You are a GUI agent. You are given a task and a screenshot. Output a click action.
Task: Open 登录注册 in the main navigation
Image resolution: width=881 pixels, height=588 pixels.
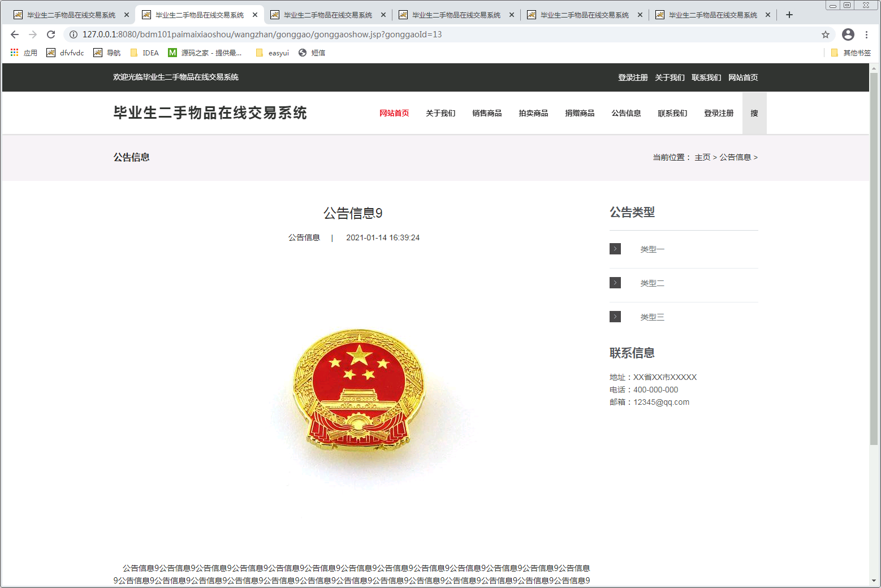pyautogui.click(x=719, y=113)
